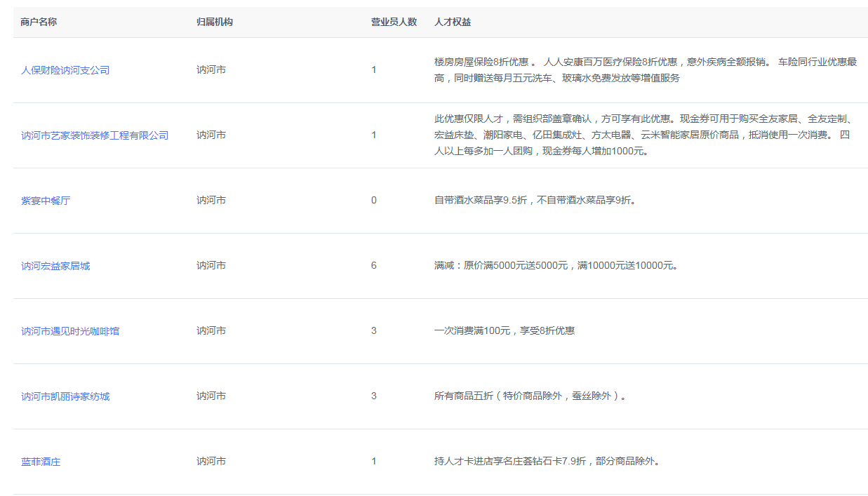Select 讷河市 in the 遇见时光咖啡馆 row

[x=211, y=330]
